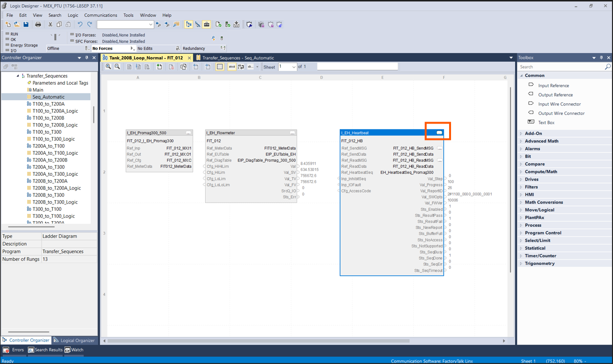Toggle the sheet grid display button
The image size is (613, 364).
[x=220, y=67]
